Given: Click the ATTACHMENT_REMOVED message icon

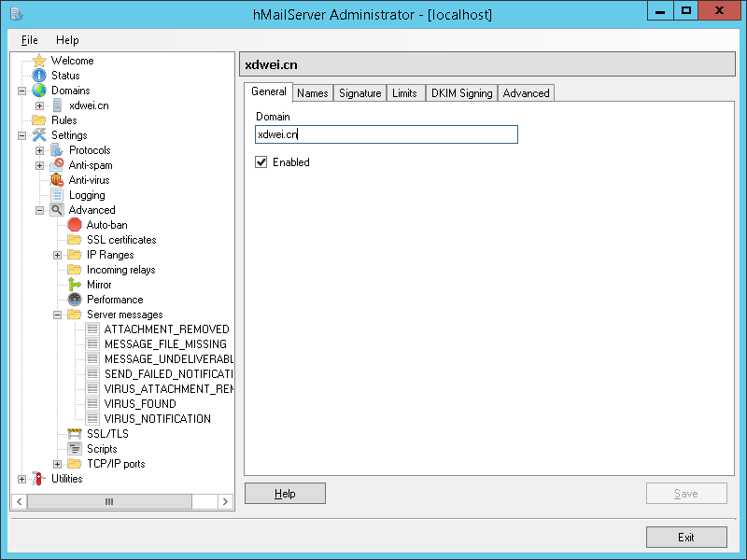Looking at the screenshot, I should click(x=92, y=329).
